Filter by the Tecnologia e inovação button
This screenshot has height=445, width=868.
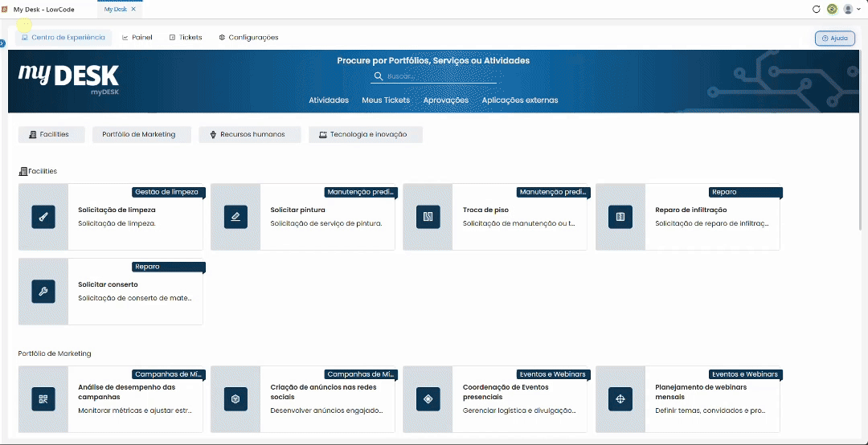tap(366, 134)
